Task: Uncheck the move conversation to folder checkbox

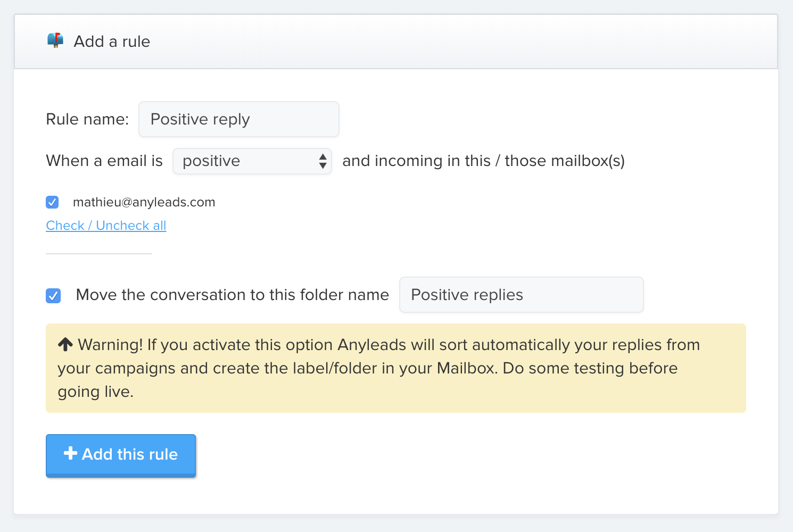Action: coord(53,295)
